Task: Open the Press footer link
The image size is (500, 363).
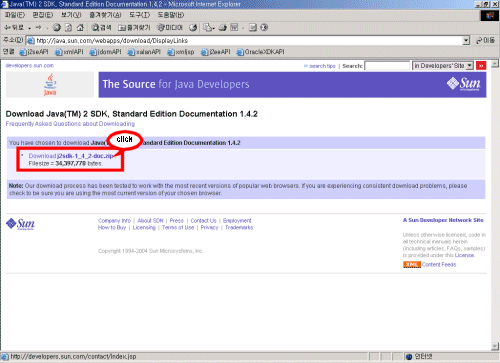Action: 177,221
